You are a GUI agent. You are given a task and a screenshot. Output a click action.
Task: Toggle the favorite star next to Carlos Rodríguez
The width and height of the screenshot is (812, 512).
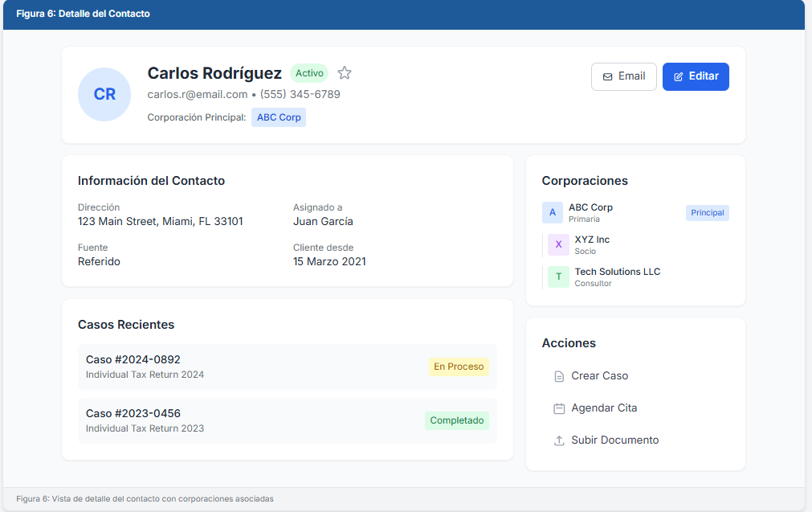tap(345, 73)
